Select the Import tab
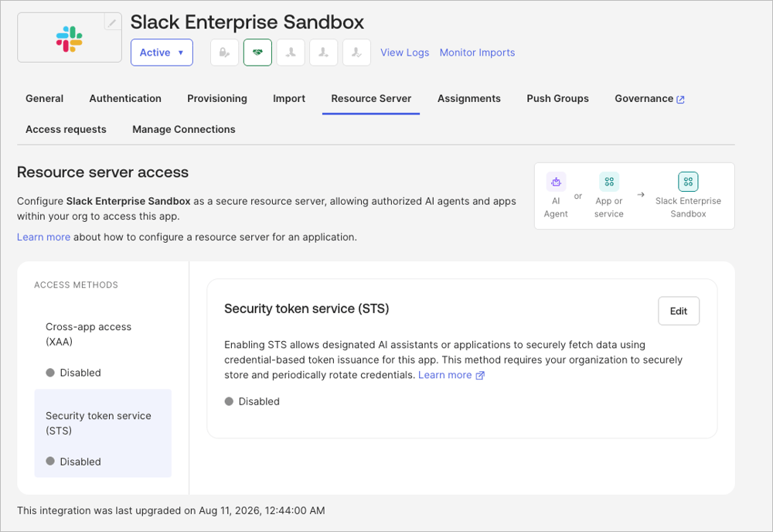This screenshot has height=532, width=773. coord(289,99)
